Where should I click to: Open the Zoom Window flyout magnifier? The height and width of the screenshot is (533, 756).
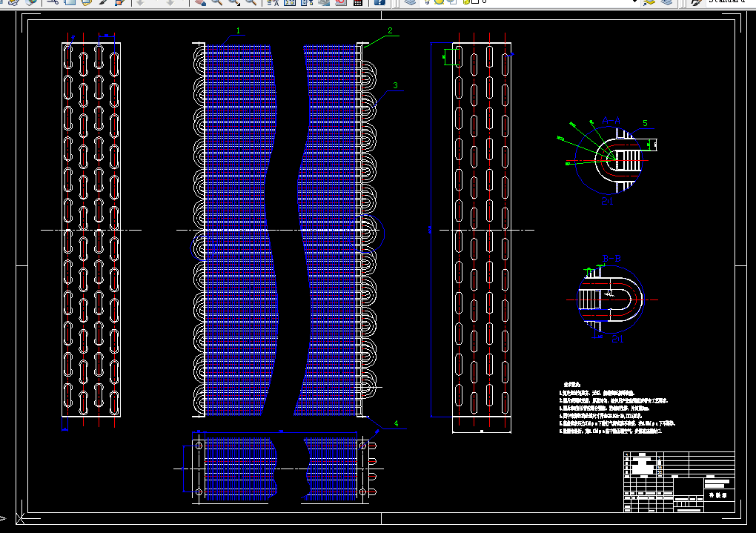pos(234,1)
